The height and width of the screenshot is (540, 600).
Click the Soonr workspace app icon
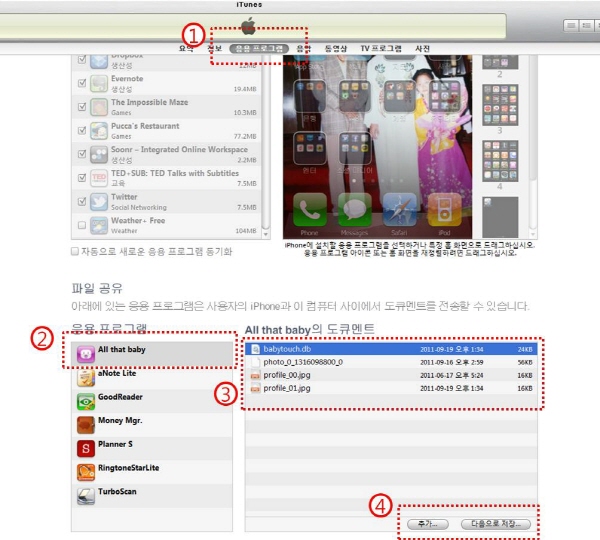coord(99,155)
